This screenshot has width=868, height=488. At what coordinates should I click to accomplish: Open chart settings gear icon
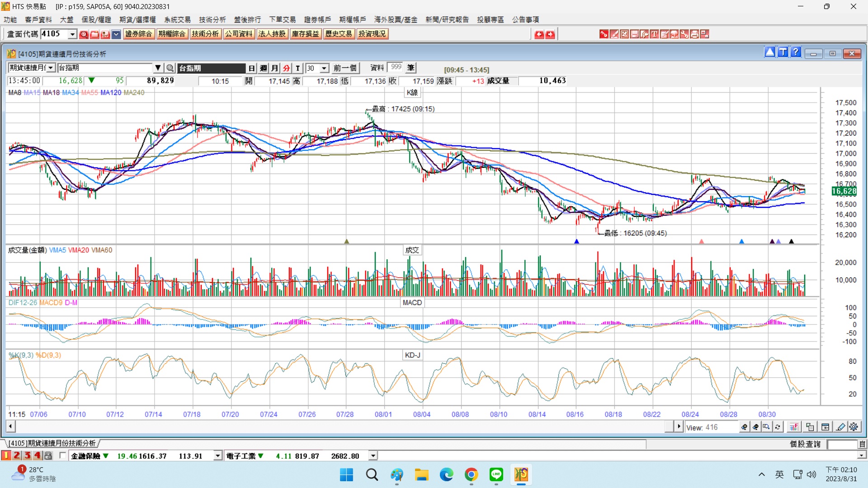tap(854, 427)
